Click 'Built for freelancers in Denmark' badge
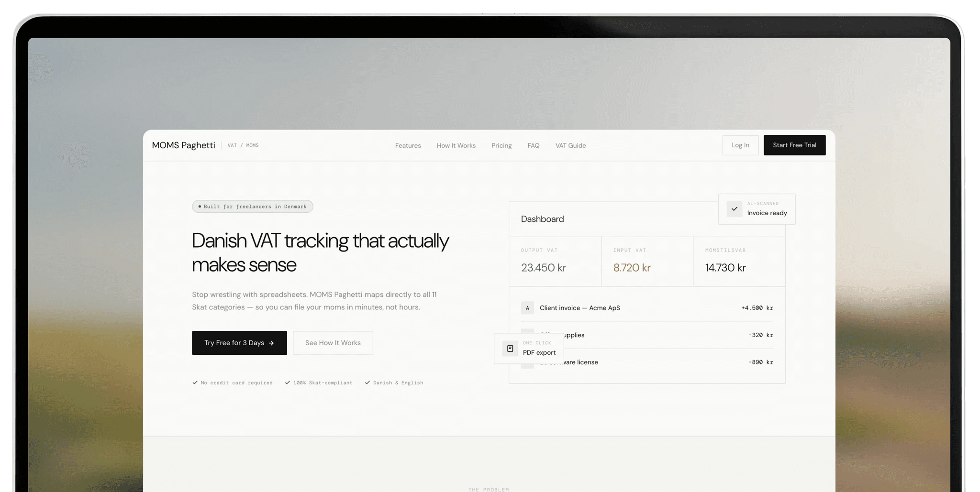The height and width of the screenshot is (492, 980). tap(252, 207)
